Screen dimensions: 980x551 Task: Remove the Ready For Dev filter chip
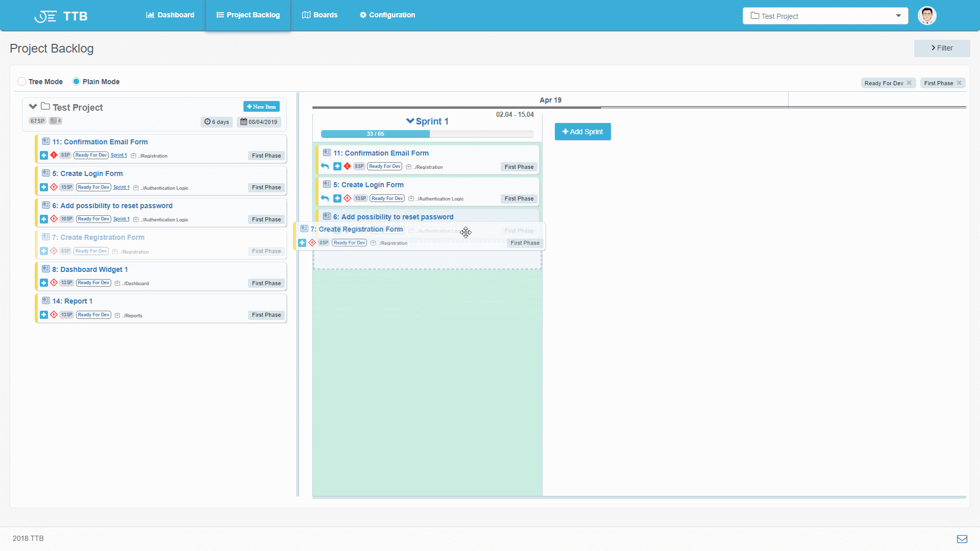click(x=911, y=82)
